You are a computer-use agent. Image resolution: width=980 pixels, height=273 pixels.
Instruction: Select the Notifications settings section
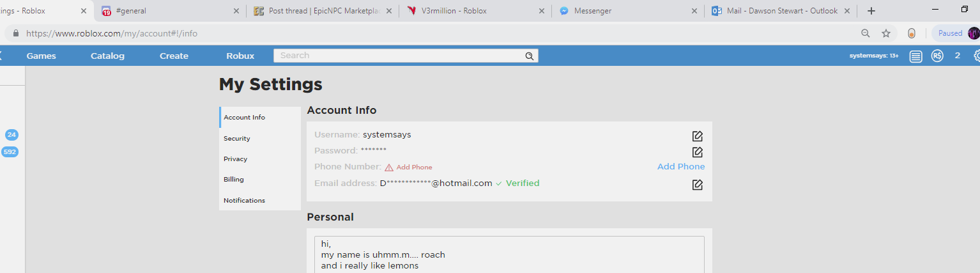click(x=260, y=200)
